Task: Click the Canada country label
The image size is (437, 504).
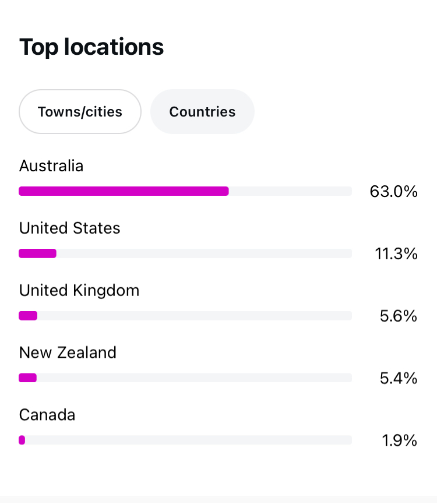Action: click(x=47, y=415)
